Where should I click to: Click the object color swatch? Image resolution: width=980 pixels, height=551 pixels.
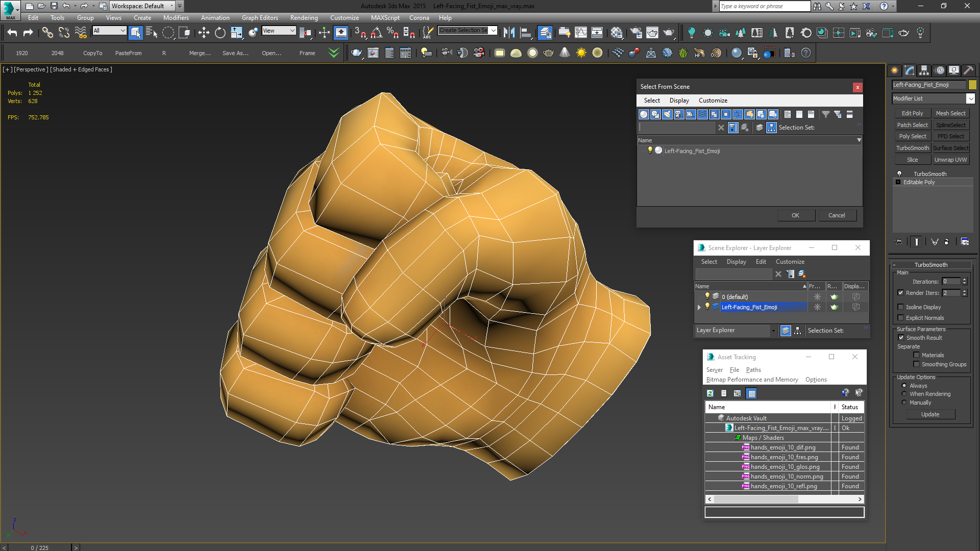coord(972,85)
